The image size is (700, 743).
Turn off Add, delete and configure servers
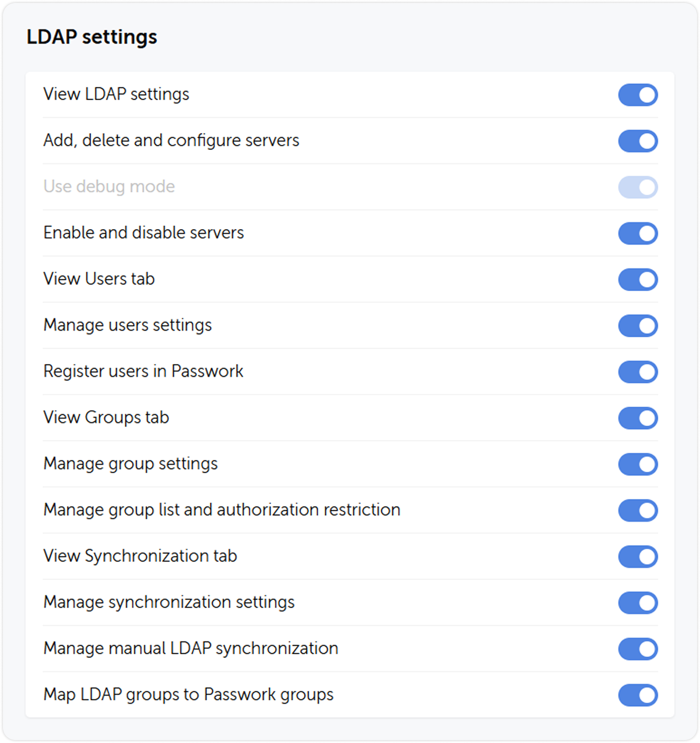tap(638, 141)
